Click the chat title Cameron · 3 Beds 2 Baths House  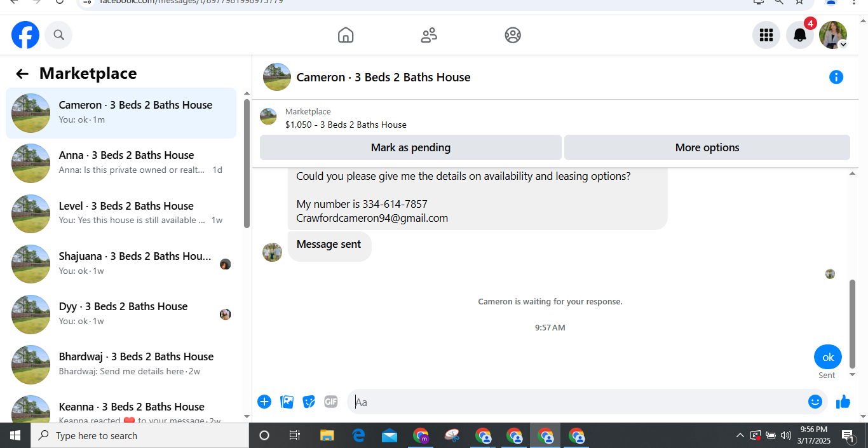pos(384,78)
